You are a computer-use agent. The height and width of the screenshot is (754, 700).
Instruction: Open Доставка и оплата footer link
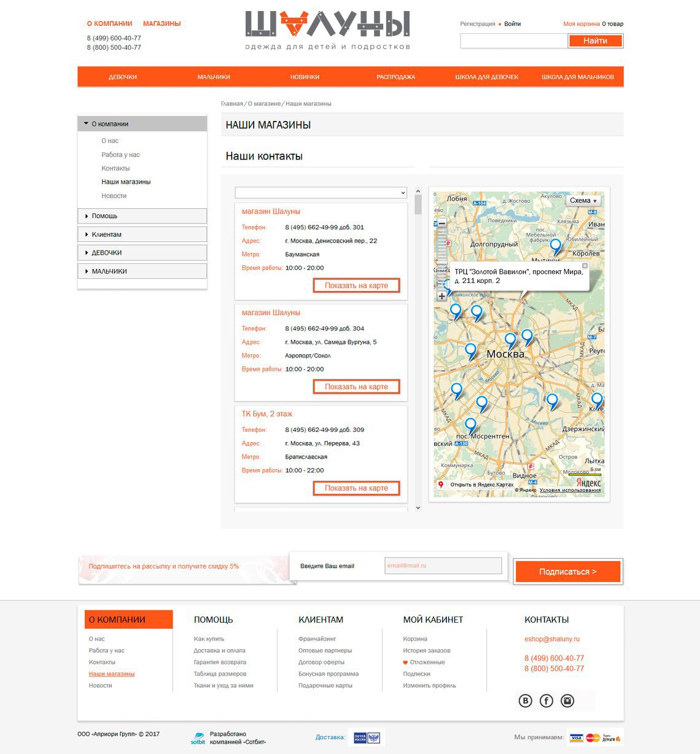(x=219, y=651)
